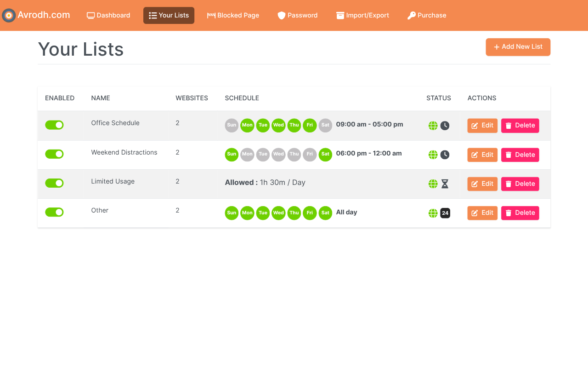
Task: Click the Avrodh.com logo icon
Action: [9, 15]
